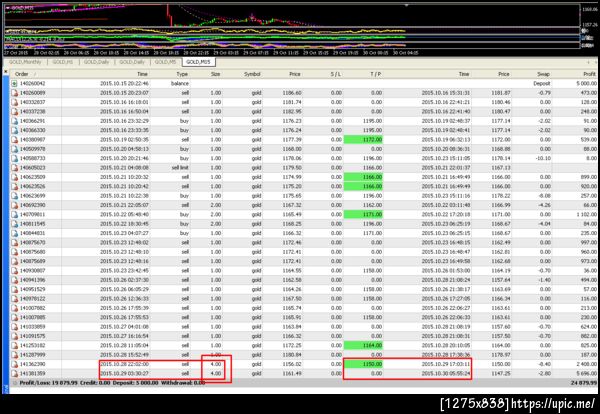Click the sell icon of order 140623526
This screenshot has width=600, height=414.
click(15, 186)
